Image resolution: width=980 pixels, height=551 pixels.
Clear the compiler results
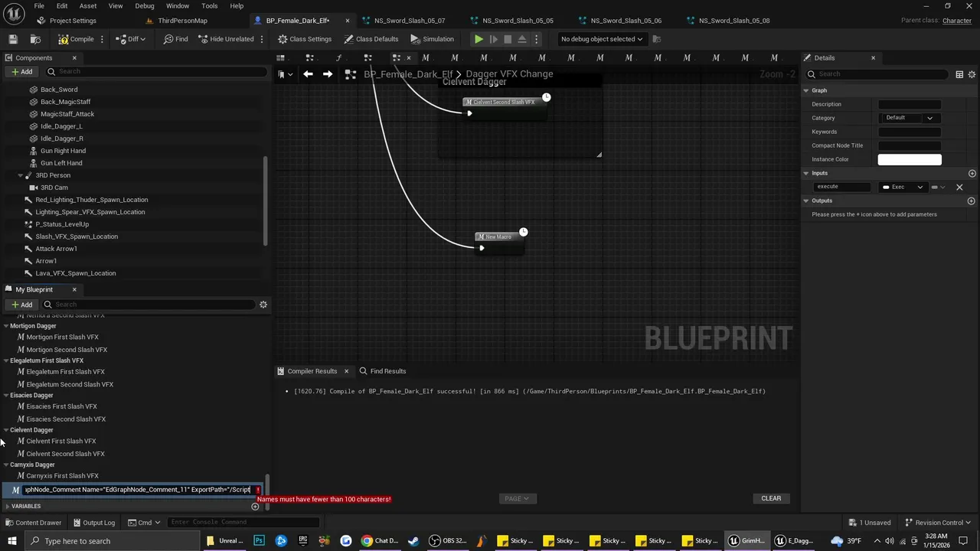coord(771,498)
